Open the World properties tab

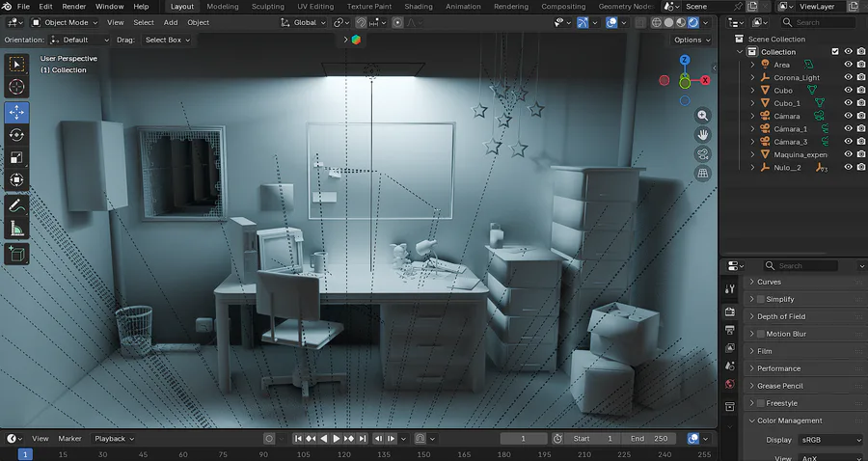pyautogui.click(x=730, y=384)
